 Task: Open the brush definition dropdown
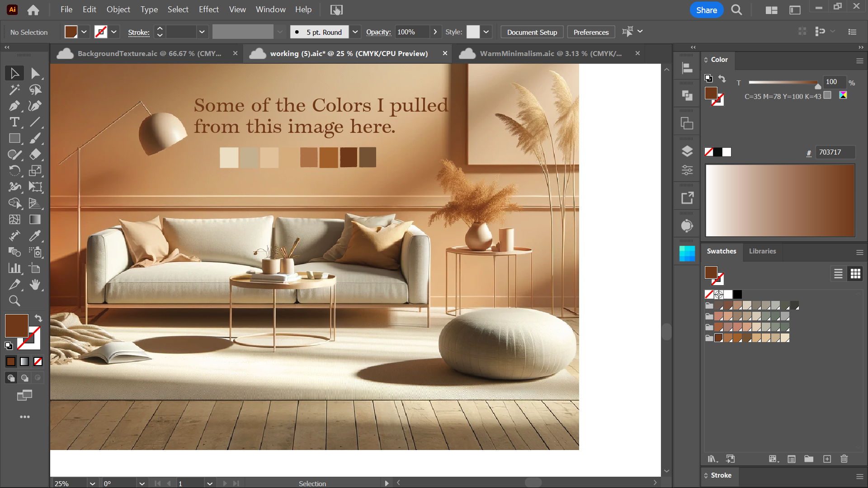355,32
